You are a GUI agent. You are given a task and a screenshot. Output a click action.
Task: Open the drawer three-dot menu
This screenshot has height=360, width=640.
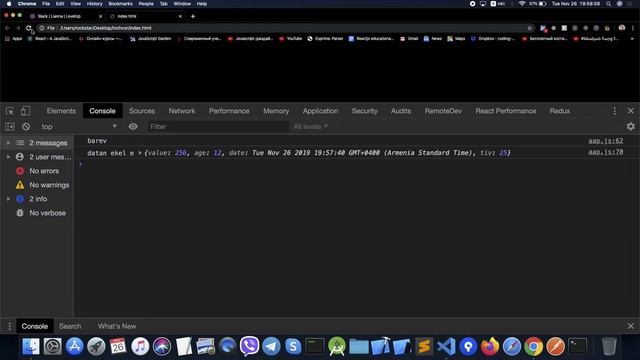click(x=9, y=326)
